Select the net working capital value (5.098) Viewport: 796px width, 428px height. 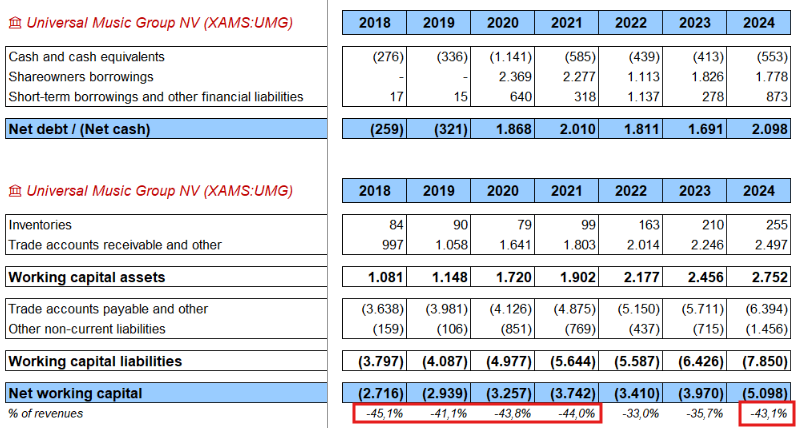point(765,393)
